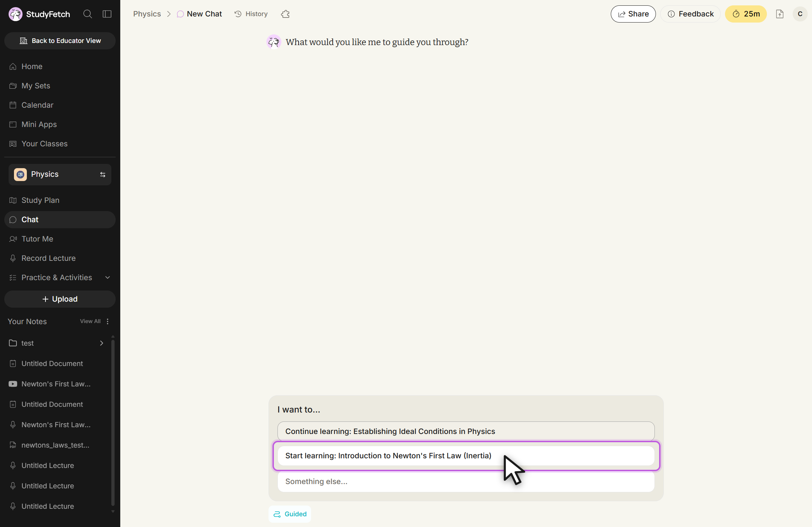Click the puzzle-piece plugins icon

285,14
